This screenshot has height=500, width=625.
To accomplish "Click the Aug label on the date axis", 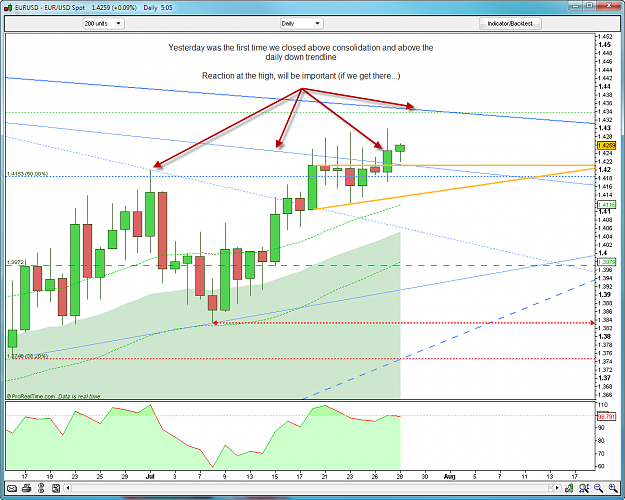I will coord(450,476).
